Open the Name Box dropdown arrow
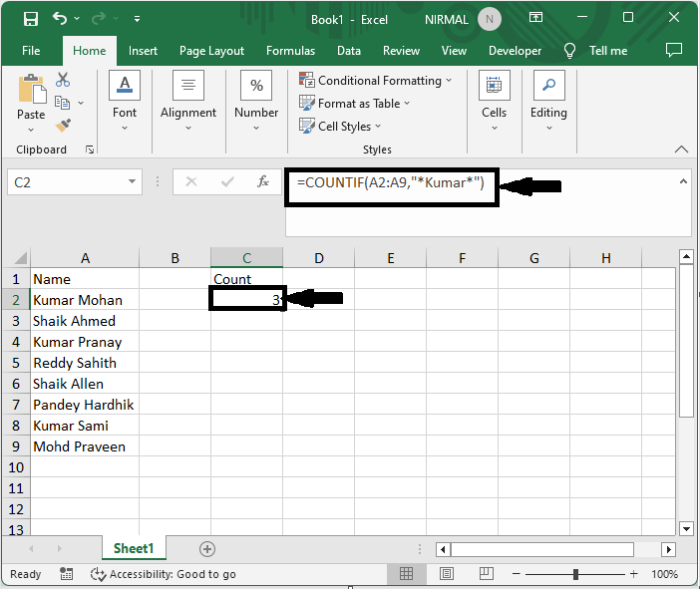Screen dimensions: 700x589 pyautogui.click(x=133, y=181)
